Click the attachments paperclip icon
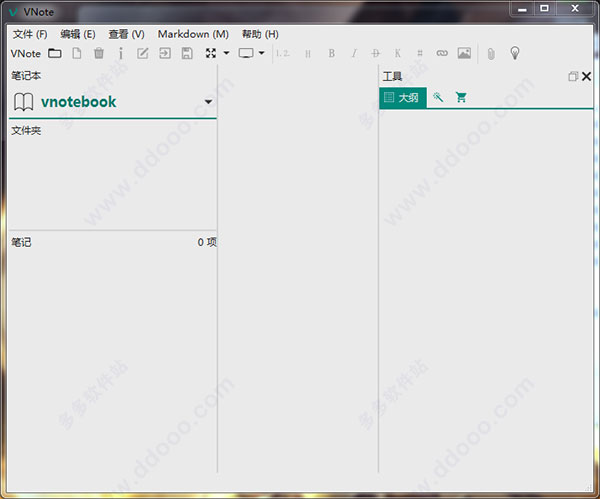This screenshot has height=499, width=600. click(491, 54)
